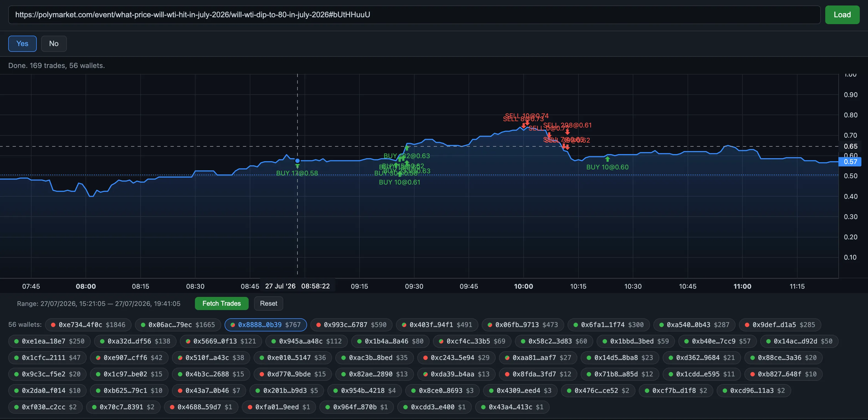Select wallet 0x06fb…9713 $473 chip
868x420 pixels.
[523, 325]
